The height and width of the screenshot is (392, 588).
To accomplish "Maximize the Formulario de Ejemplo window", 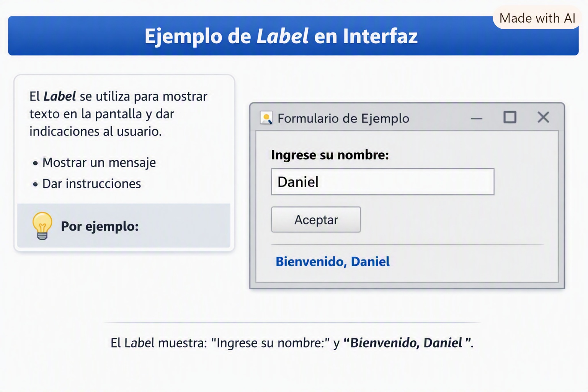I will [510, 117].
